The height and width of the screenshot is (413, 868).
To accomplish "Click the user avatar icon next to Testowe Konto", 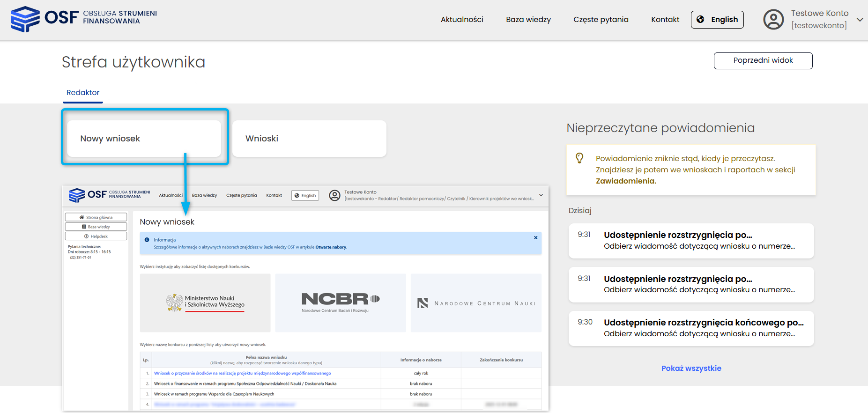I will click(x=773, y=20).
